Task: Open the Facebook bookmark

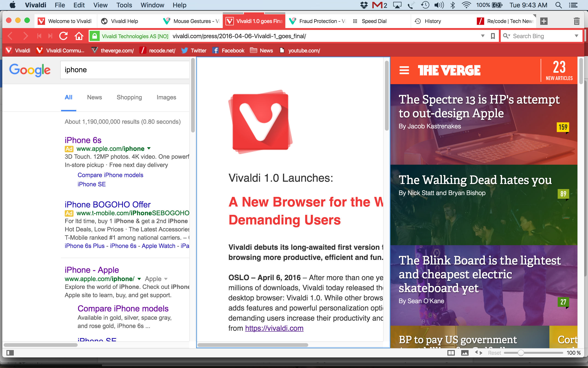Action: [x=228, y=50]
